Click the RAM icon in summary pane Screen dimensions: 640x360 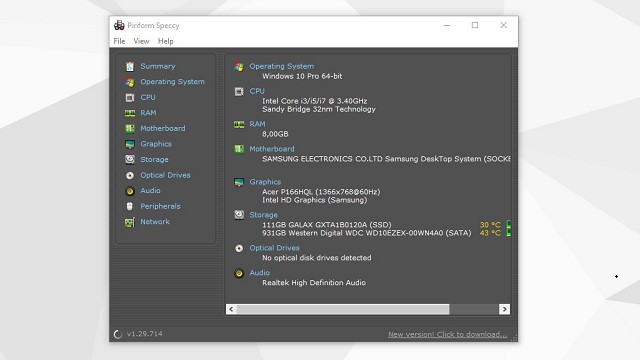click(239, 124)
